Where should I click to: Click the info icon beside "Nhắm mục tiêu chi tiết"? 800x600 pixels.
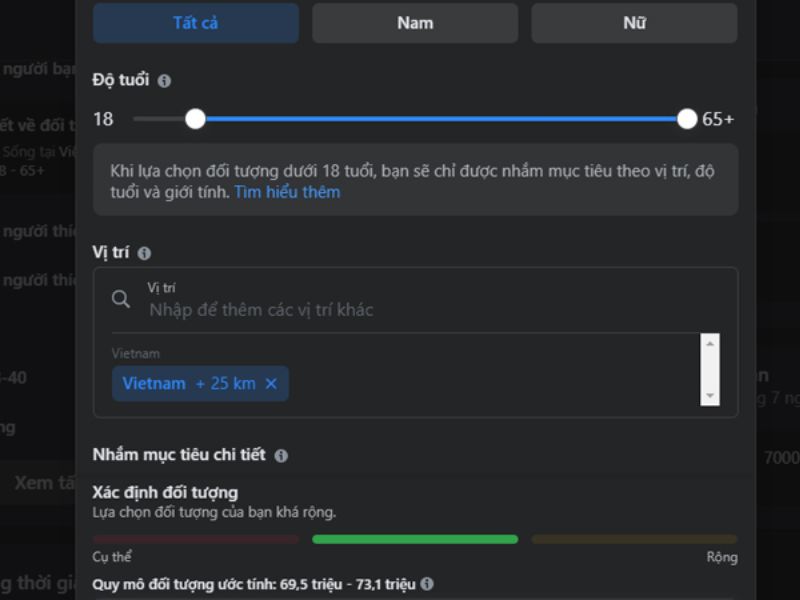[x=281, y=456]
